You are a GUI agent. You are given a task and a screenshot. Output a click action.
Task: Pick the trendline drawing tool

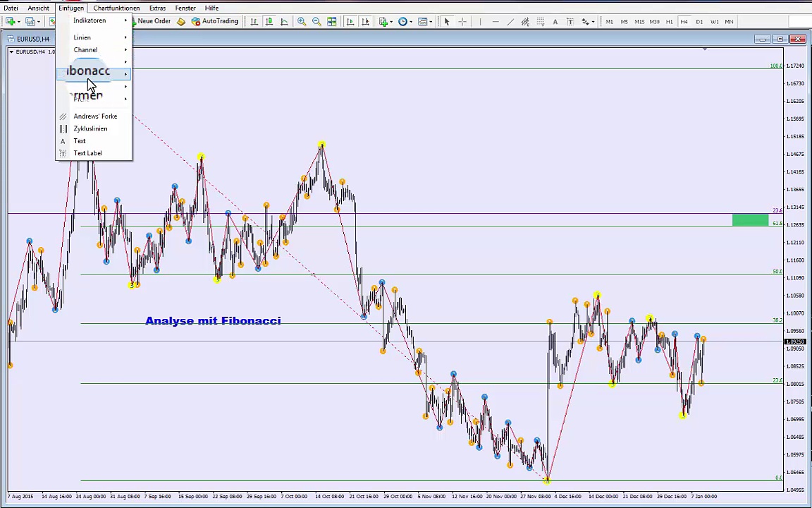click(510, 22)
